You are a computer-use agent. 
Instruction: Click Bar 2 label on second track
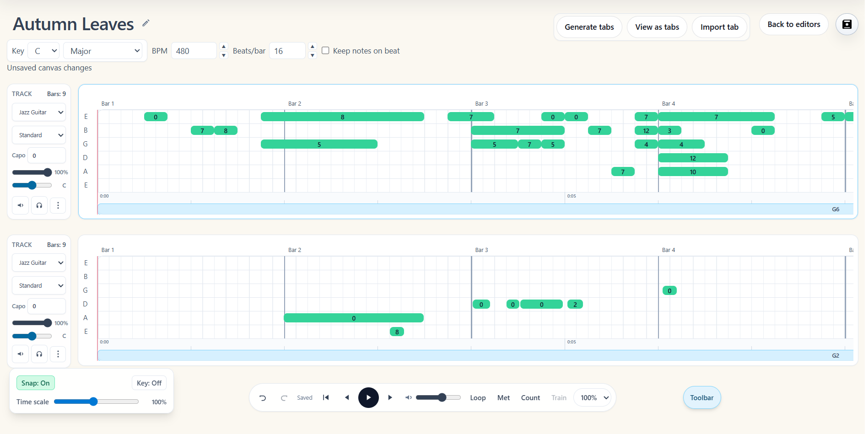[295, 250]
